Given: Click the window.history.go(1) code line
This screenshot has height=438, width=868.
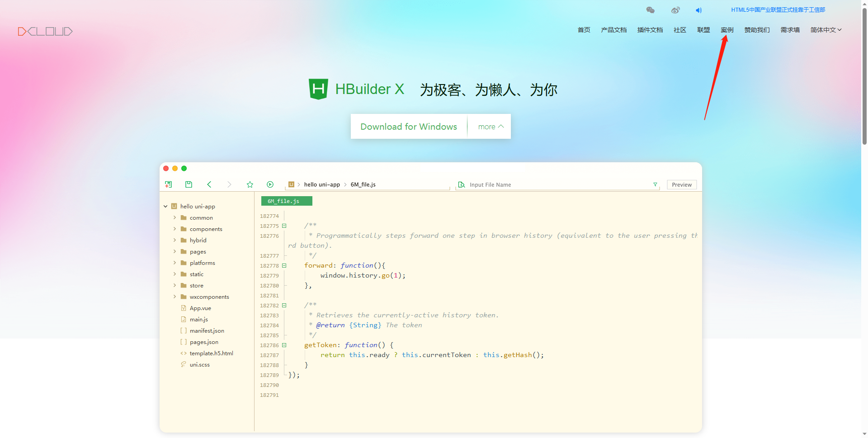Looking at the screenshot, I should click(x=363, y=275).
